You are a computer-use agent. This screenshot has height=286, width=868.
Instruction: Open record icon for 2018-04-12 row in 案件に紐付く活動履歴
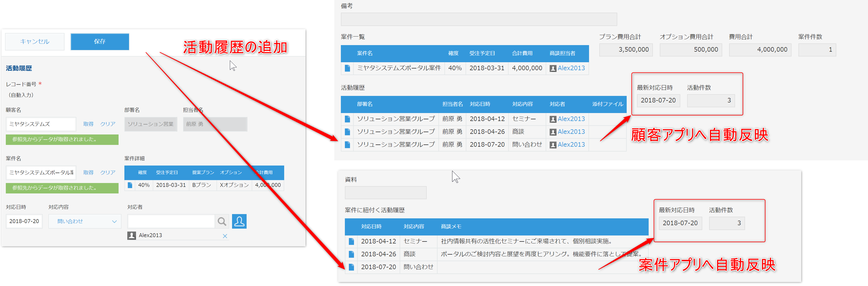point(351,241)
